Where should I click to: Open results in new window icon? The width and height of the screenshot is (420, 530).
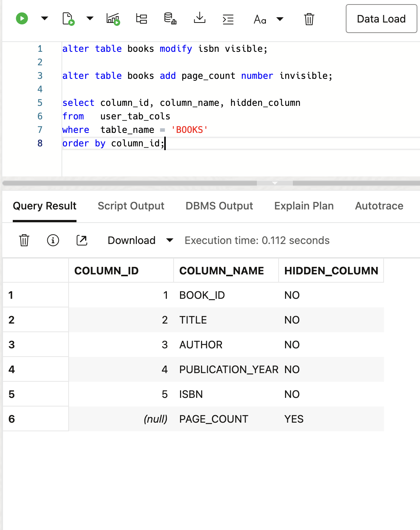tap(82, 240)
